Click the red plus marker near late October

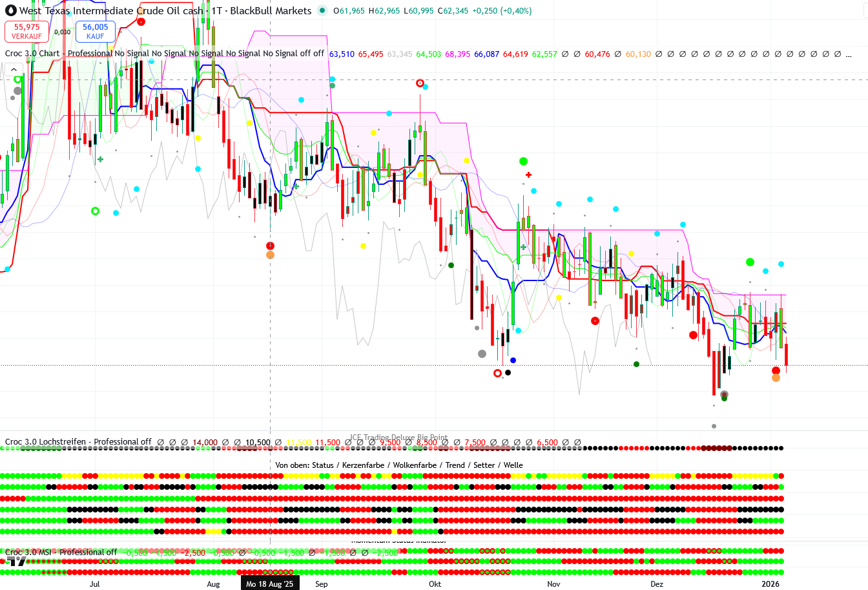point(528,175)
